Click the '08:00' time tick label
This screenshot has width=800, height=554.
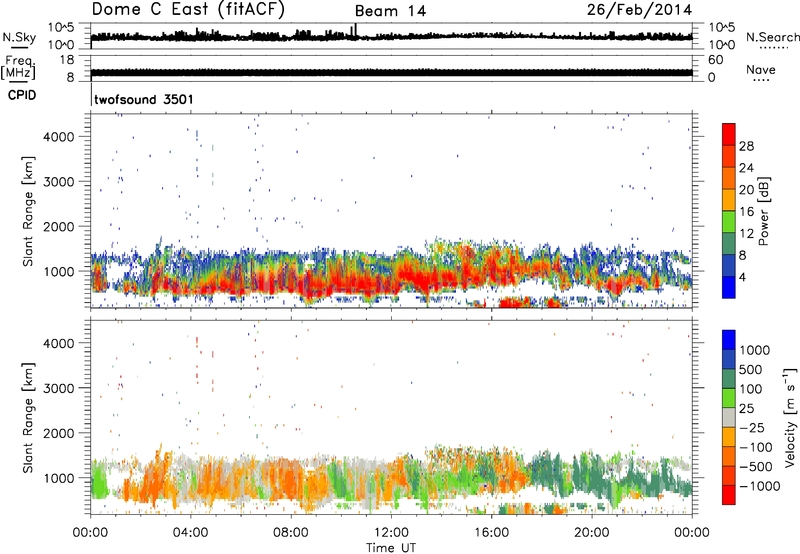coord(291,533)
